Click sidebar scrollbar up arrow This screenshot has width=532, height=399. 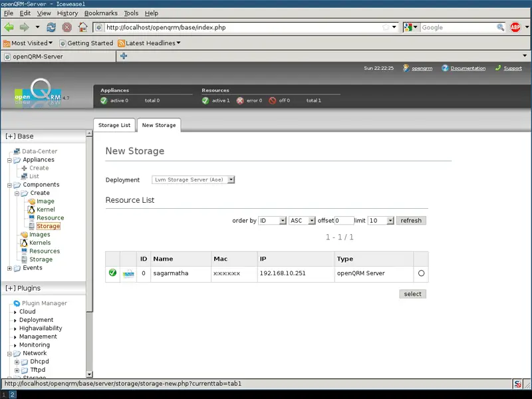(89, 134)
